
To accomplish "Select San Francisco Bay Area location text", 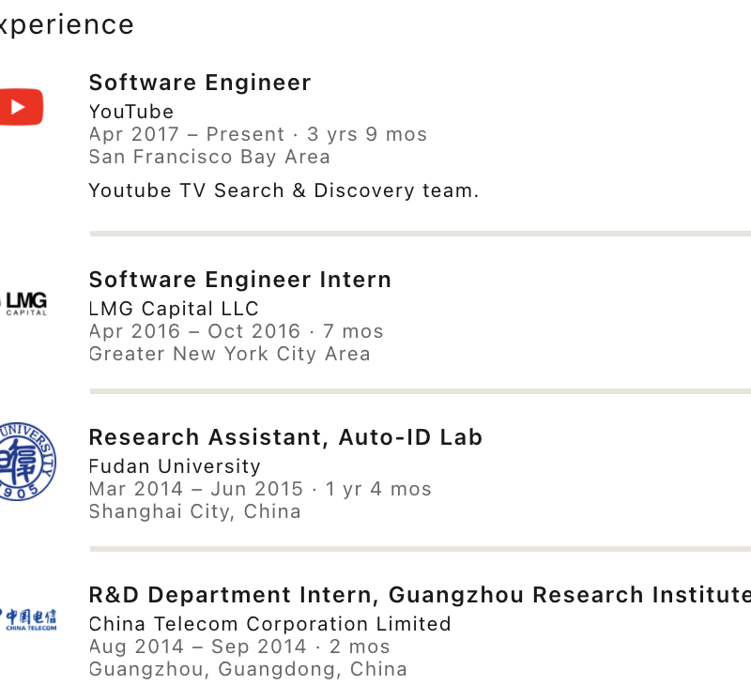I will coord(209,157).
